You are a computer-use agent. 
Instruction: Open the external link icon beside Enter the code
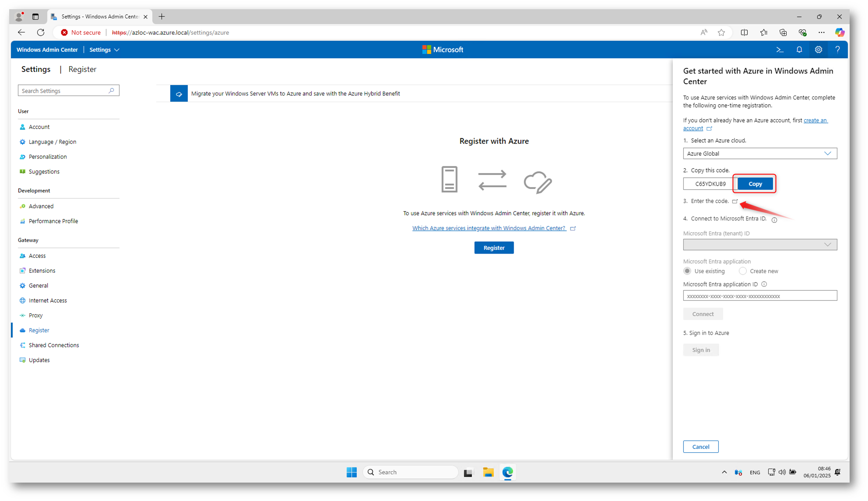point(735,201)
